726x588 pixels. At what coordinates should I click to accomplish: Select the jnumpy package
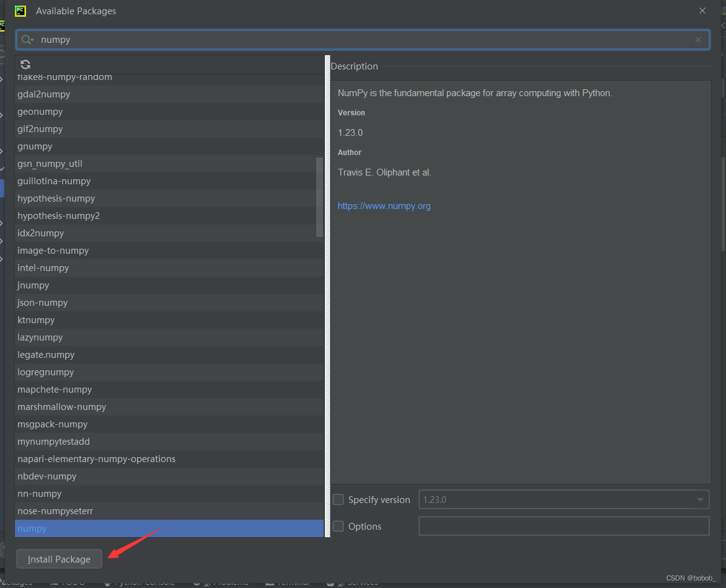(169, 285)
